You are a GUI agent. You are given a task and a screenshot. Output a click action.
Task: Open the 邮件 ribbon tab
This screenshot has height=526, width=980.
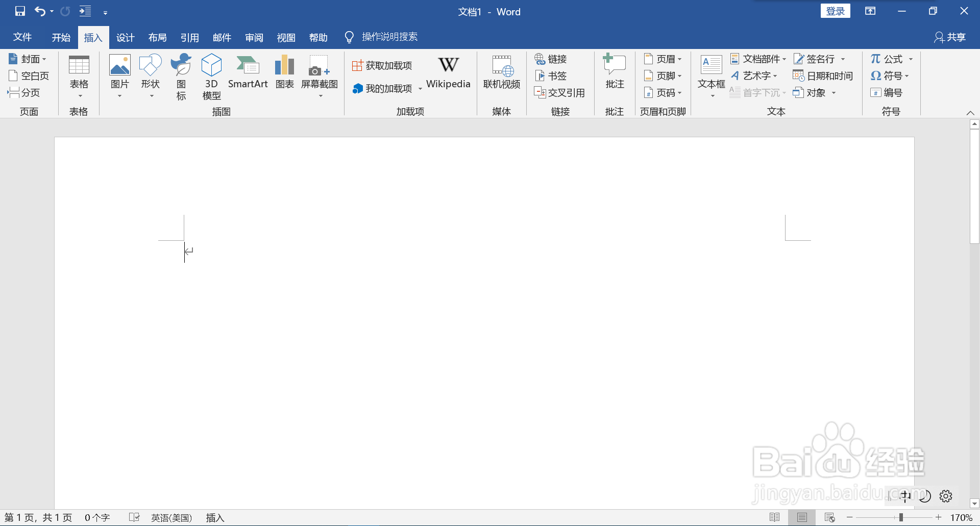click(x=222, y=37)
